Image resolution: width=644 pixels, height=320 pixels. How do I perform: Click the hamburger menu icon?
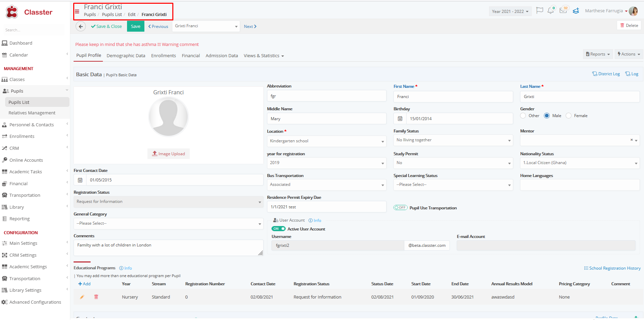[77, 12]
